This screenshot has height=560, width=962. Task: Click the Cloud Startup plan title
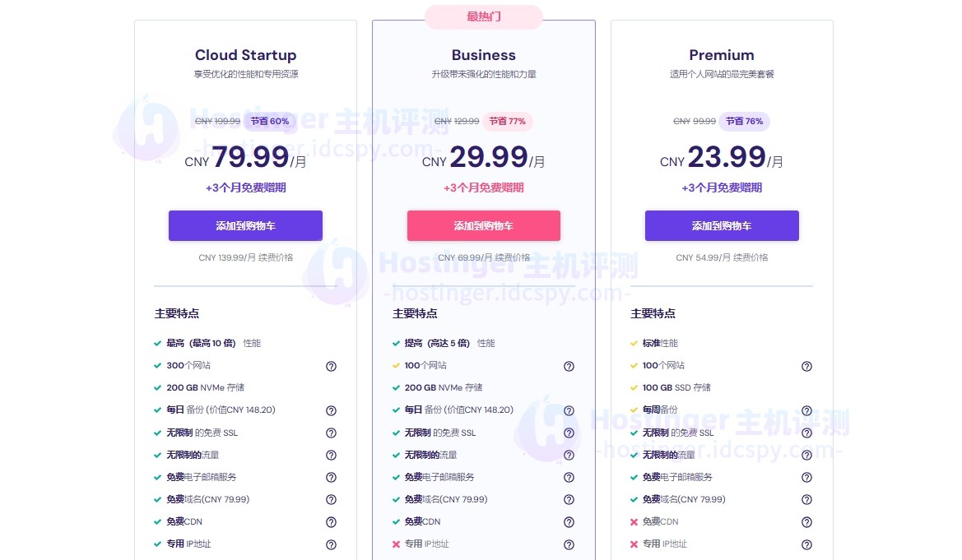pyautogui.click(x=245, y=55)
